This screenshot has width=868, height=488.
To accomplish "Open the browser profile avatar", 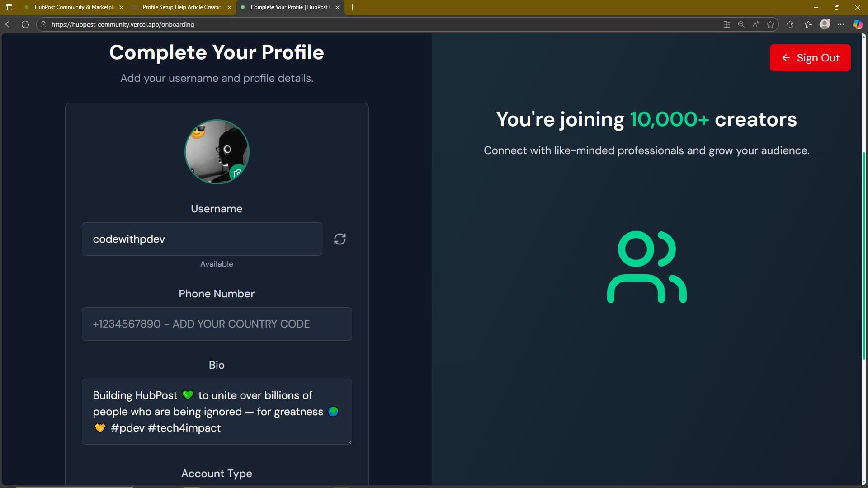I will coord(825,24).
